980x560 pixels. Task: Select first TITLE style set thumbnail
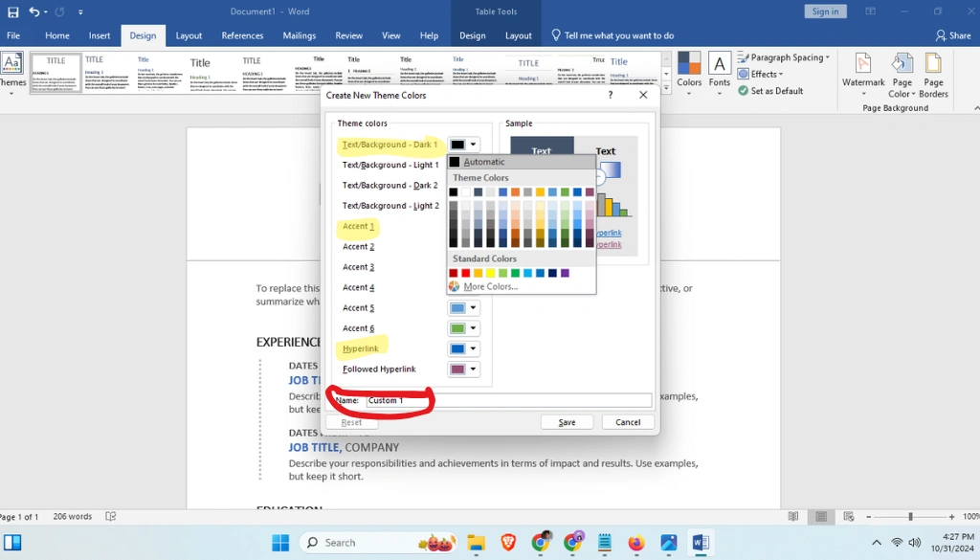(x=56, y=73)
